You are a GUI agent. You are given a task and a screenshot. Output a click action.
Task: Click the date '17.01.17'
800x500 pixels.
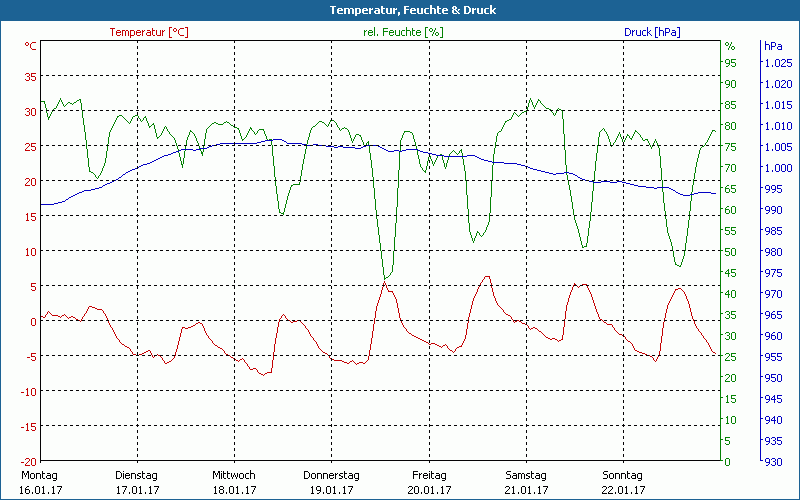[x=137, y=490]
